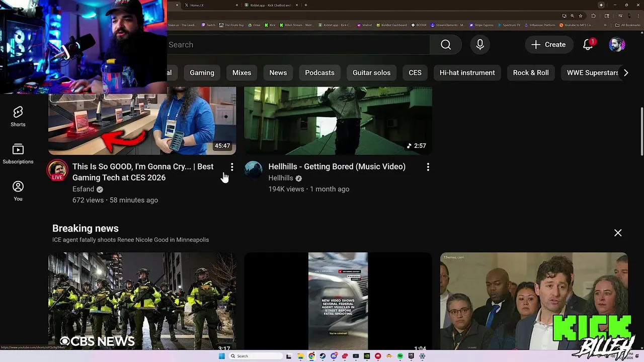Screen dimensions: 644x362
Task: Filter feed by Gaming chip
Action: coord(202,73)
